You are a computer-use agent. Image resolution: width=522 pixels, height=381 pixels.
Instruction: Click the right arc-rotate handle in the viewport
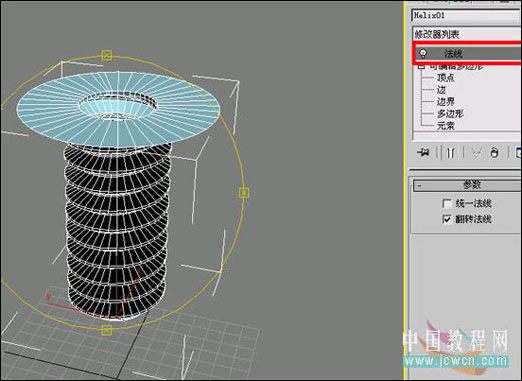coord(244,193)
